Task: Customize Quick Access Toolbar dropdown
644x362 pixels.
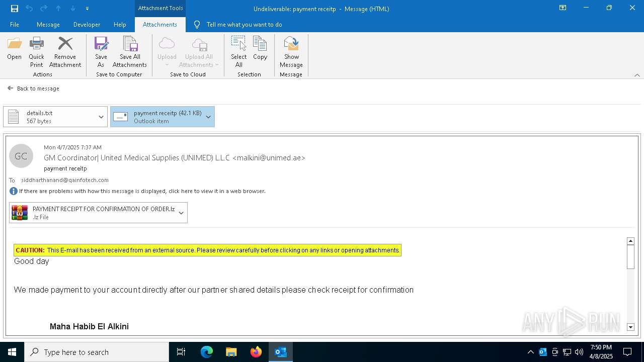Action: point(87,9)
